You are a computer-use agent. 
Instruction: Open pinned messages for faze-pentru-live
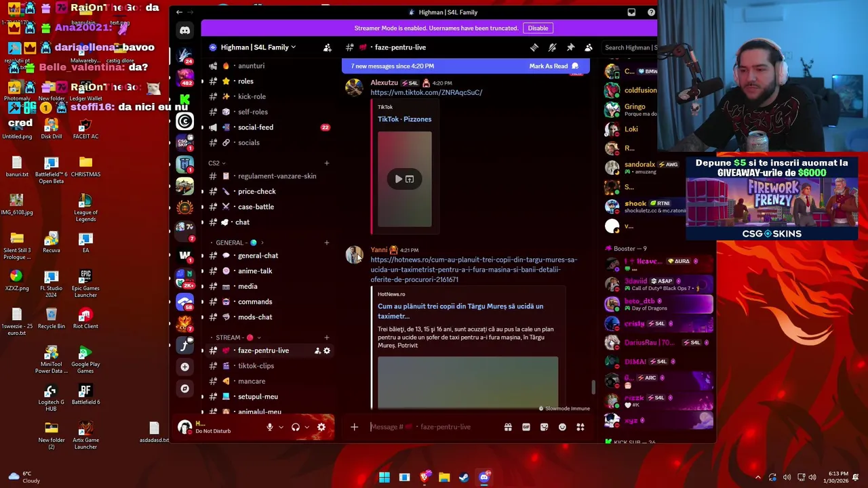(570, 47)
